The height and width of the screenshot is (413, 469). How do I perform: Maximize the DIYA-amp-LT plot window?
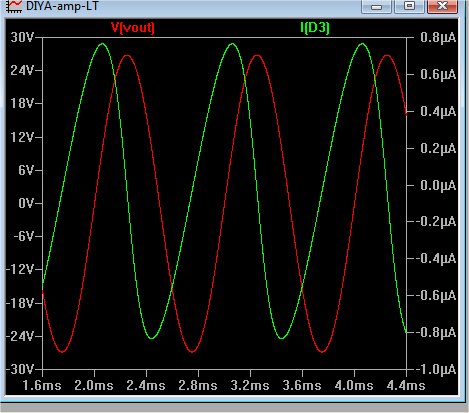409,6
